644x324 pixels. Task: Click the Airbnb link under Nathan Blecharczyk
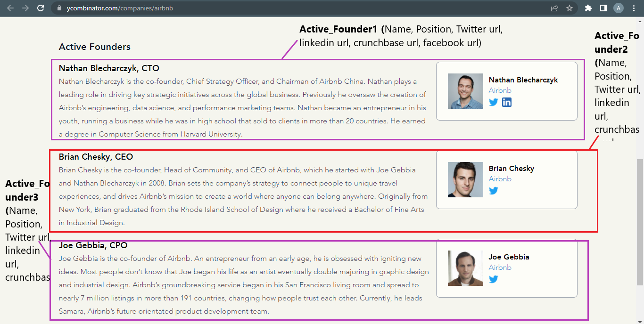tap(500, 90)
